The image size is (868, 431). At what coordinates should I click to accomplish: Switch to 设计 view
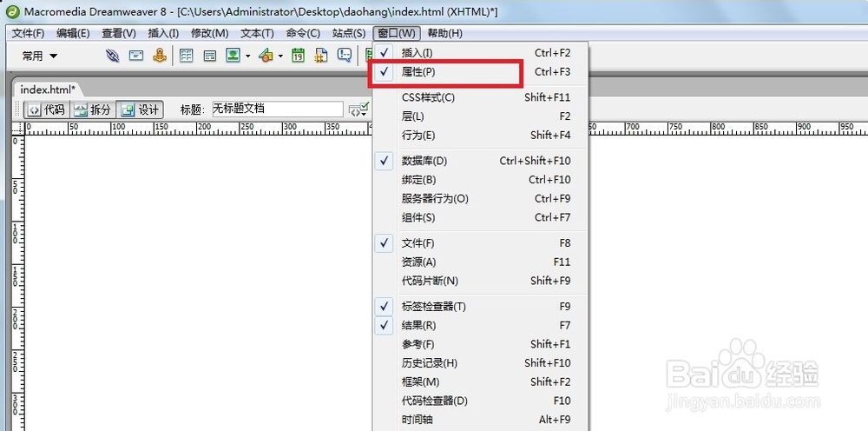(140, 109)
